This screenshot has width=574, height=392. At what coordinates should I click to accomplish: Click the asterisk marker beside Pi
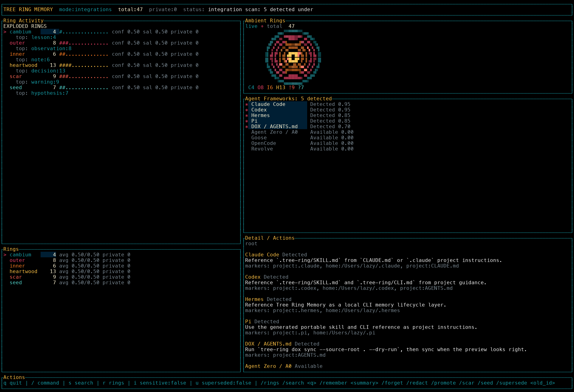(x=247, y=121)
